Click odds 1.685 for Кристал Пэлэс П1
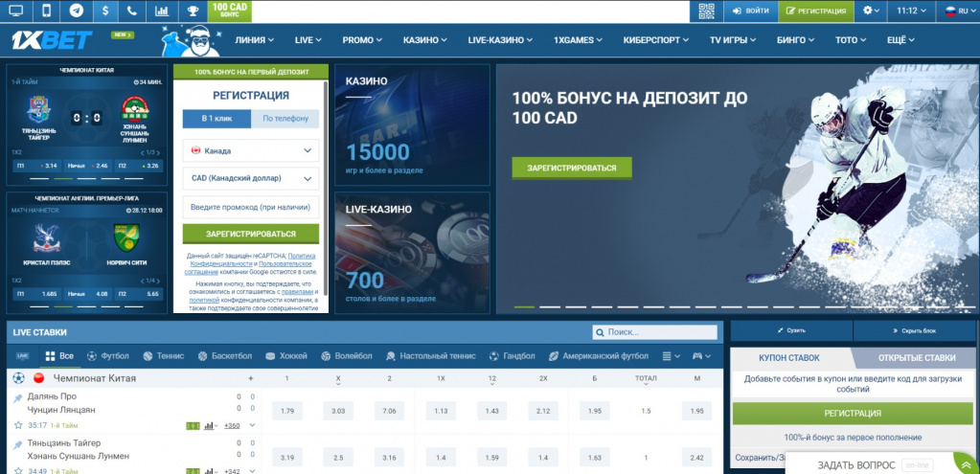This screenshot has height=474, width=980. [x=36, y=294]
